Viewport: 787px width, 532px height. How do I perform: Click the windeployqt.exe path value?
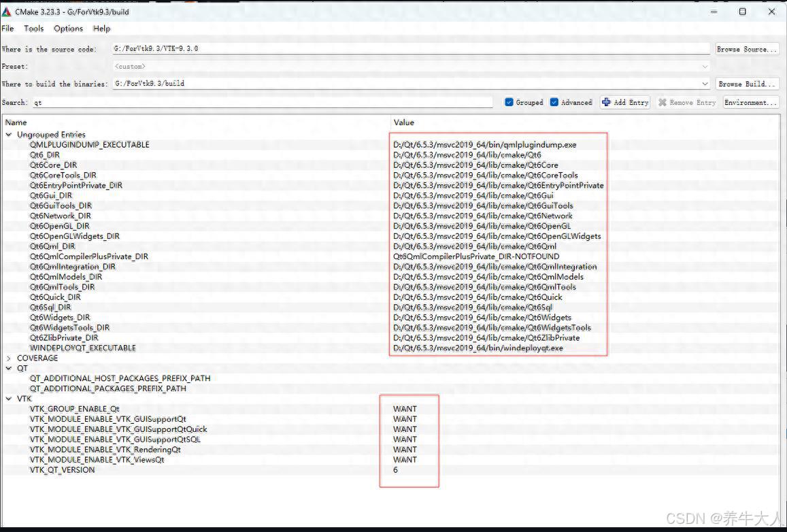(478, 348)
